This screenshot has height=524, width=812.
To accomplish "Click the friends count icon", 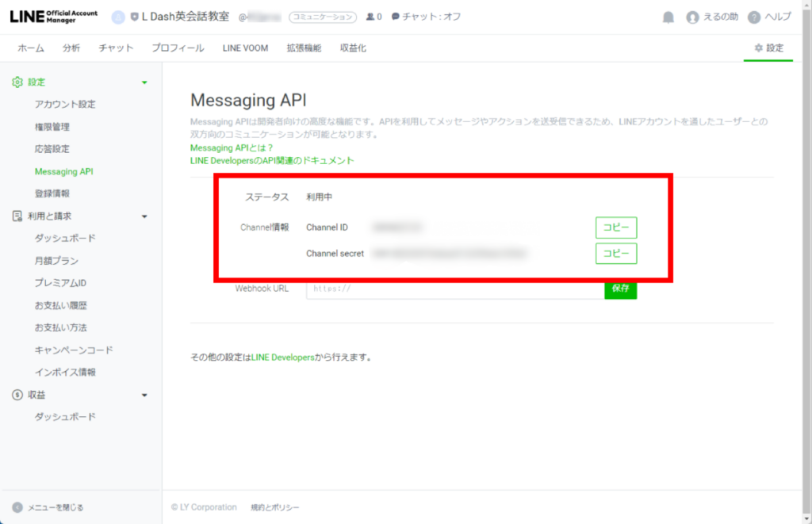I will pyautogui.click(x=370, y=17).
